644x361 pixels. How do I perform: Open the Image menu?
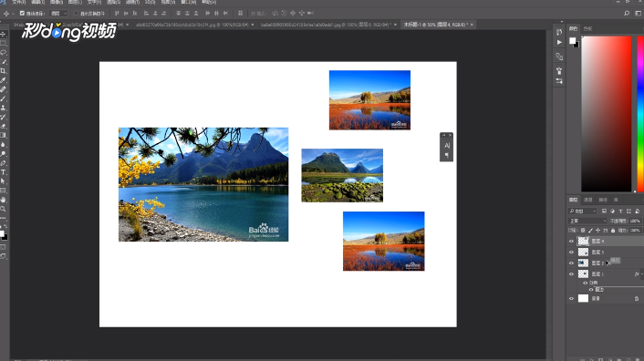[x=57, y=2]
